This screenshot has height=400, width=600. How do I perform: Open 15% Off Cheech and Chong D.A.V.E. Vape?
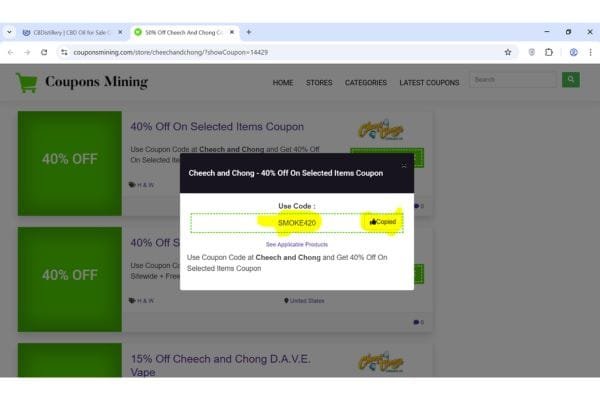pyautogui.click(x=220, y=365)
